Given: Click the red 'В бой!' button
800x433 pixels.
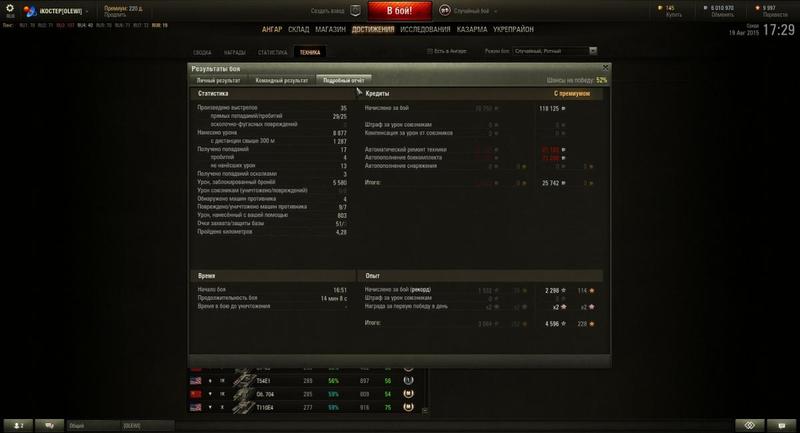Looking at the screenshot, I should tap(399, 11).
